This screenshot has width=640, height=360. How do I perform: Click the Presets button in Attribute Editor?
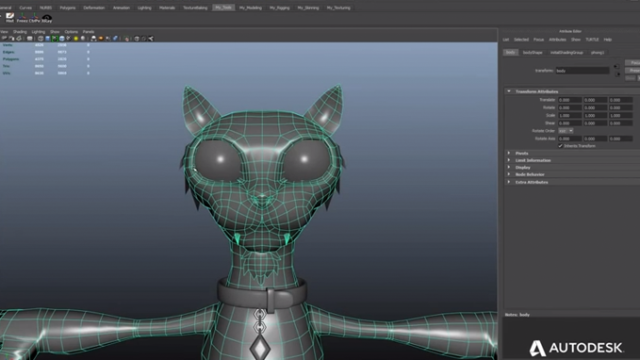(x=632, y=70)
